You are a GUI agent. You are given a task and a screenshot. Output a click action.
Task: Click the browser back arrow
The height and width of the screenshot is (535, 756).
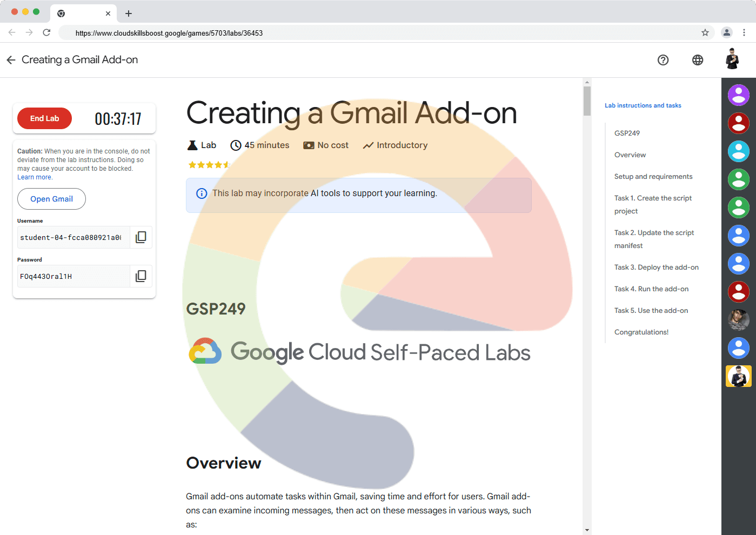12,32
